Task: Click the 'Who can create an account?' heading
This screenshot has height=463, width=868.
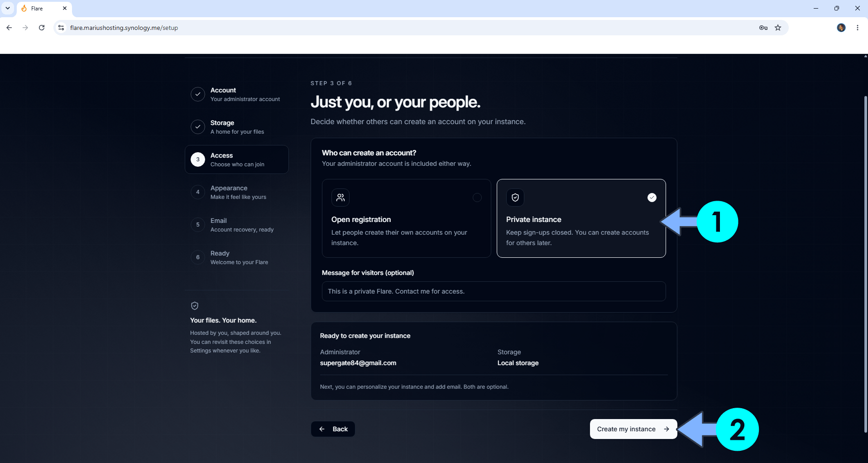Action: coord(369,153)
